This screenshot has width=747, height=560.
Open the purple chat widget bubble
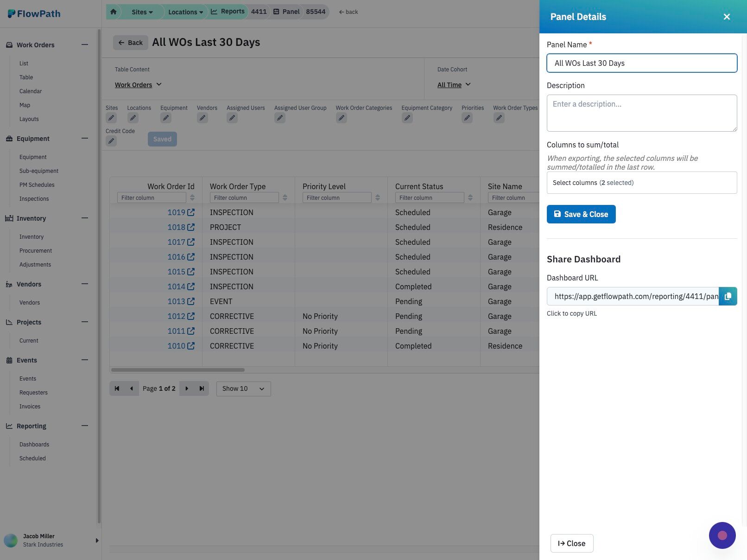click(722, 535)
